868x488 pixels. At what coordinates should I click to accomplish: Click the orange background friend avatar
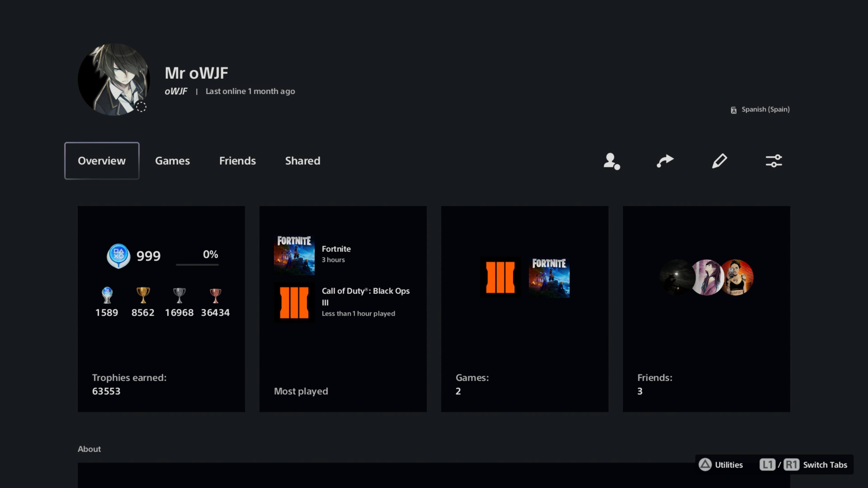[x=737, y=277]
